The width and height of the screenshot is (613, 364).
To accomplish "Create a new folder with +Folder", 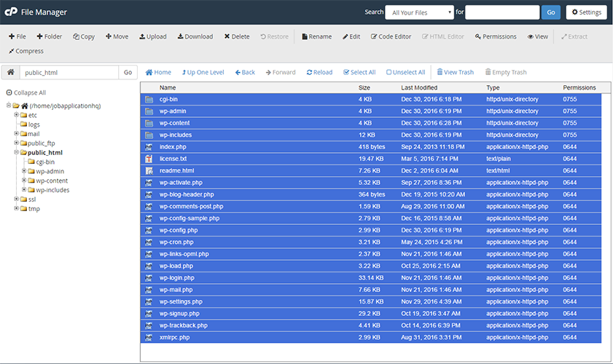I will point(50,36).
